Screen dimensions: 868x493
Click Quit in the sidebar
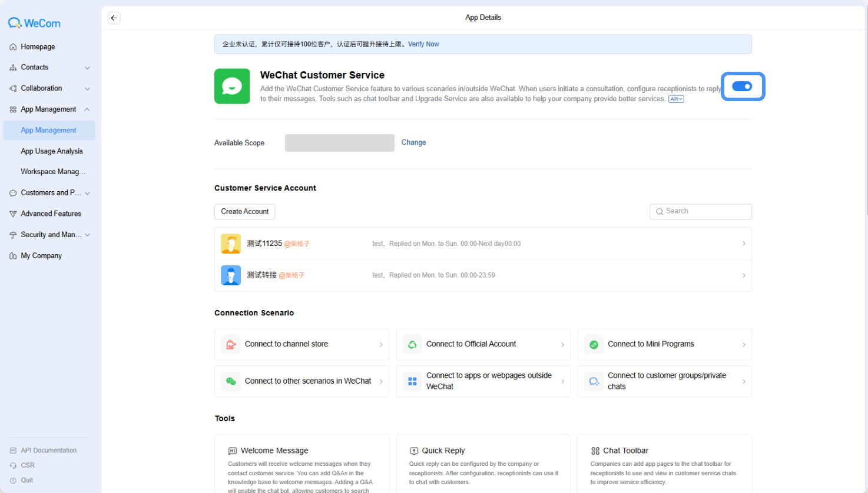point(27,481)
